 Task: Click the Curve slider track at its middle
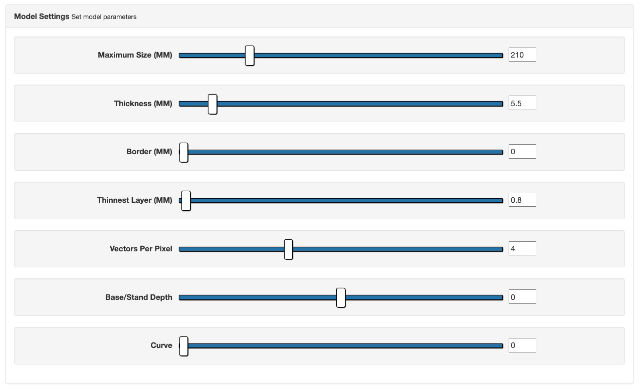[x=341, y=346]
